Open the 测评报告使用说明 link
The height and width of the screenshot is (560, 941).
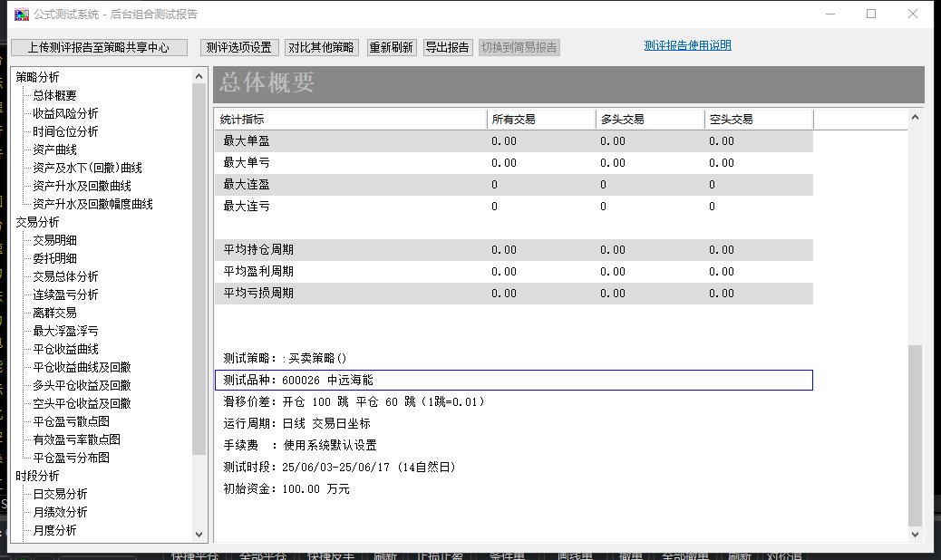point(687,45)
